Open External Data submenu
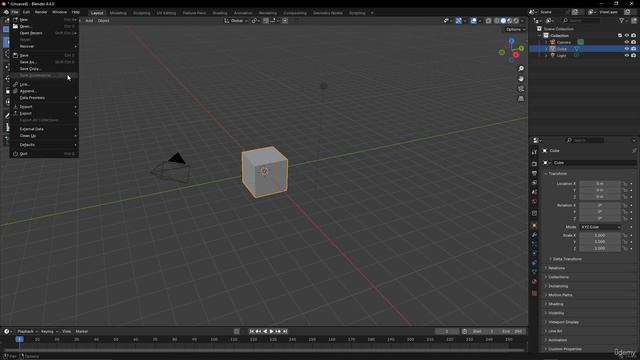640x360 pixels. [x=44, y=129]
